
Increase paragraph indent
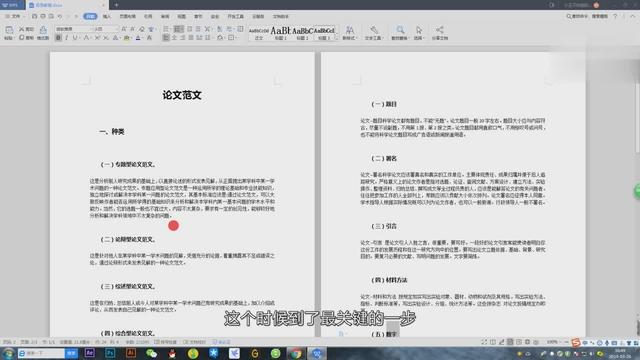198,29
